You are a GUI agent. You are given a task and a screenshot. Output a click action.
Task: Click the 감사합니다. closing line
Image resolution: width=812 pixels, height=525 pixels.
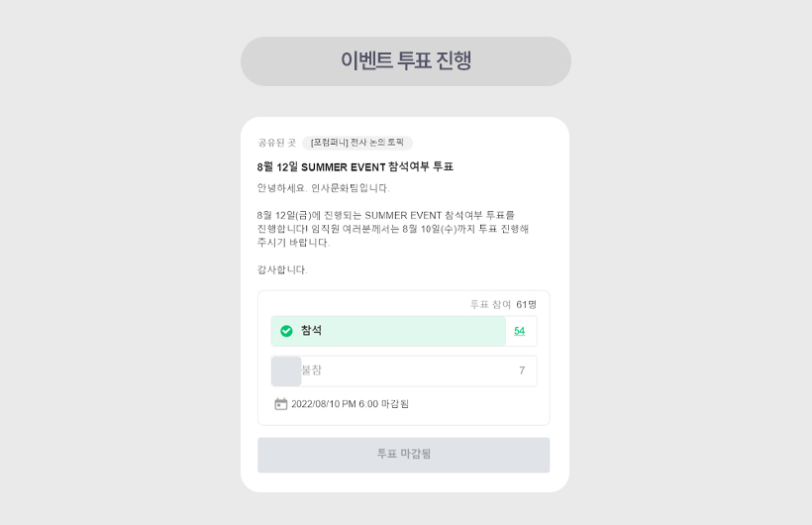tap(282, 269)
